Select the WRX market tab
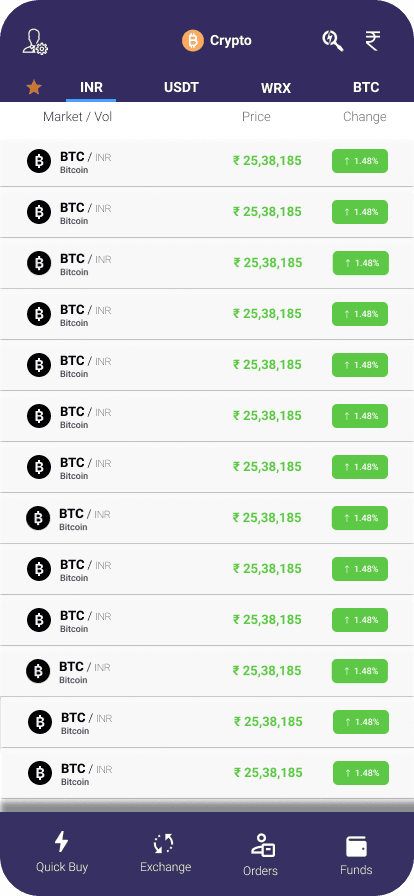The height and width of the screenshot is (896, 414). pyautogui.click(x=276, y=88)
